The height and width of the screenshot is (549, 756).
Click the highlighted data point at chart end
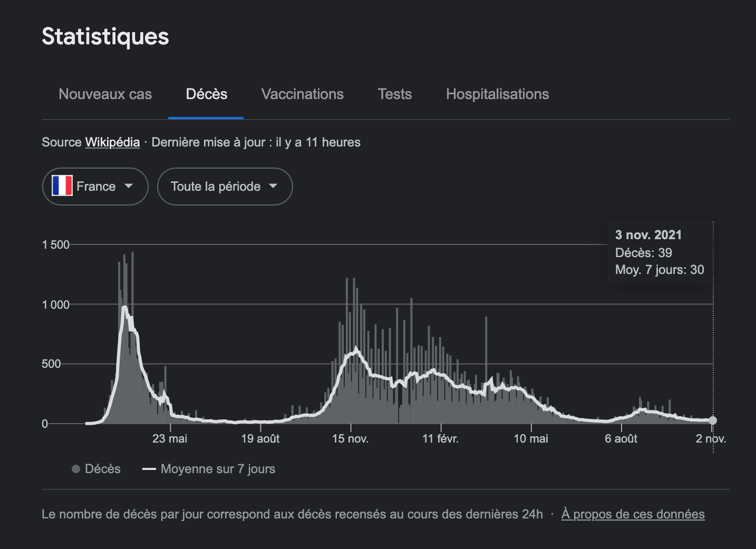coord(713,420)
